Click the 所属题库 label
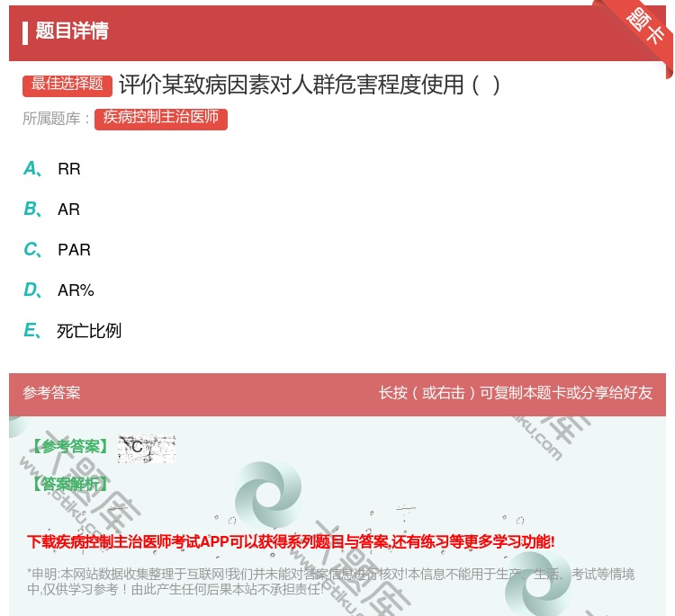Image resolution: width=675 pixels, height=616 pixels. 56,119
